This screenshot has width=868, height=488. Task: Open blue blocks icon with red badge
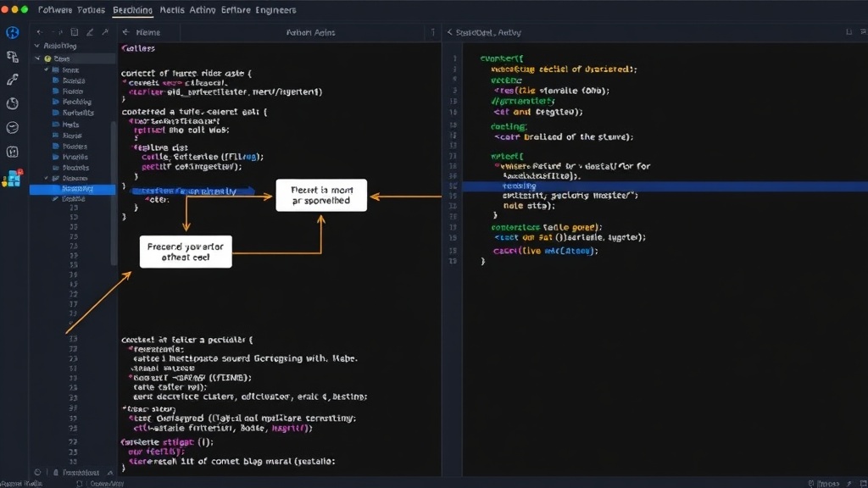click(x=12, y=178)
